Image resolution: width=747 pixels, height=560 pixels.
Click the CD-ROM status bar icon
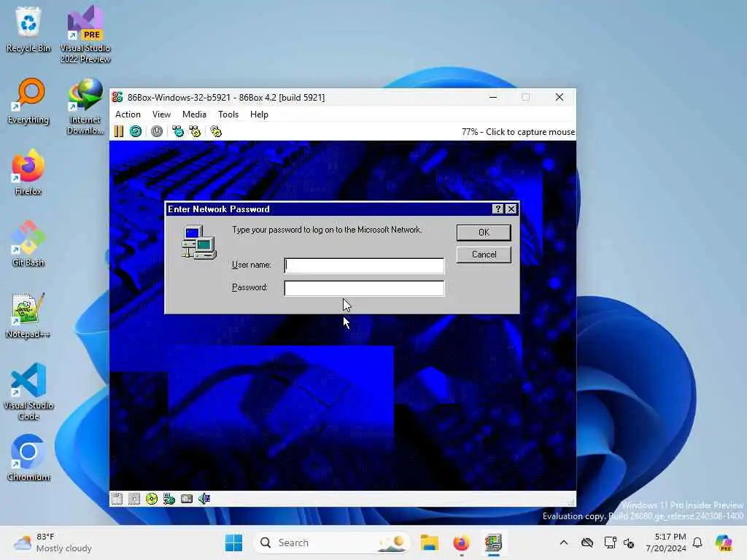pyautogui.click(x=152, y=499)
